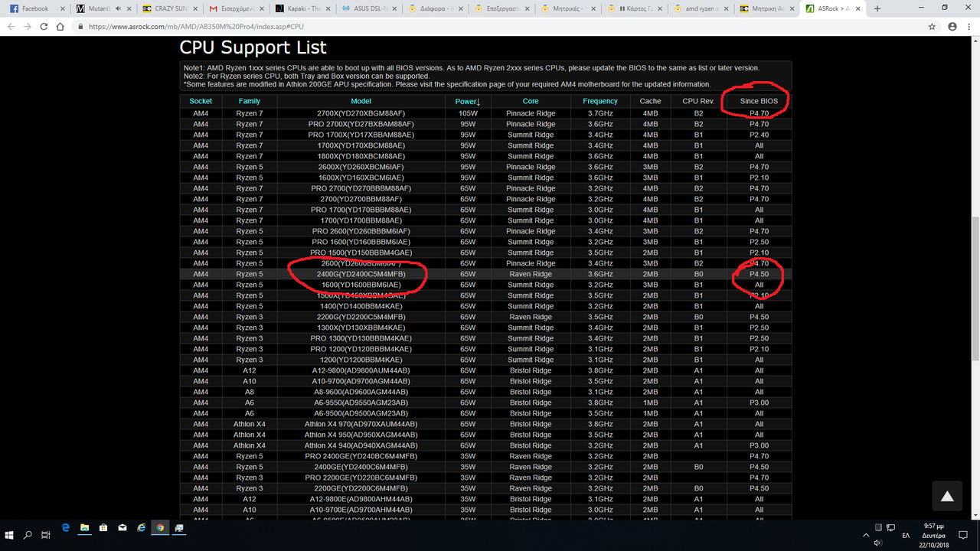Select the 2200G(YD2200C5M4MFB) model cell
The width and height of the screenshot is (980, 551).
(x=361, y=317)
